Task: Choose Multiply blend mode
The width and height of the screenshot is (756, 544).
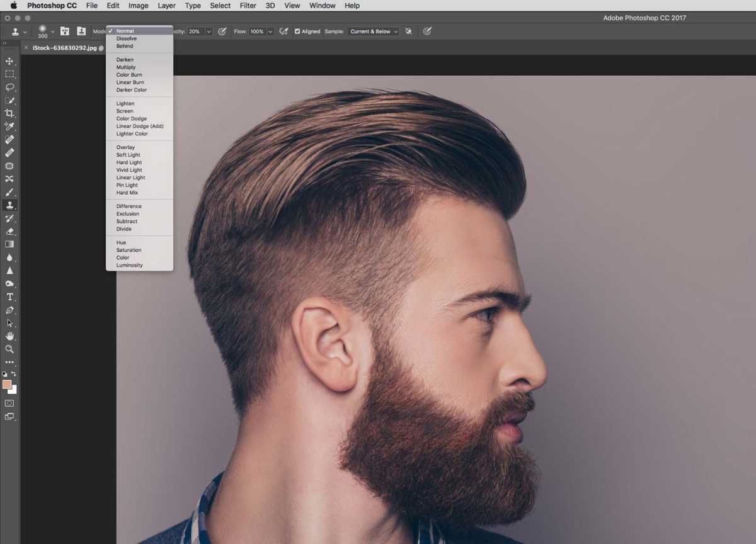Action: (140, 67)
